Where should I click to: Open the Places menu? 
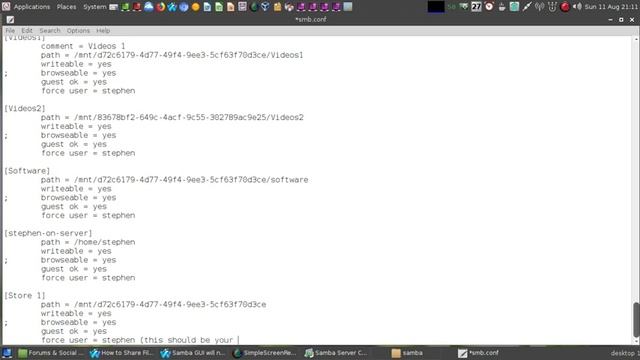click(66, 7)
